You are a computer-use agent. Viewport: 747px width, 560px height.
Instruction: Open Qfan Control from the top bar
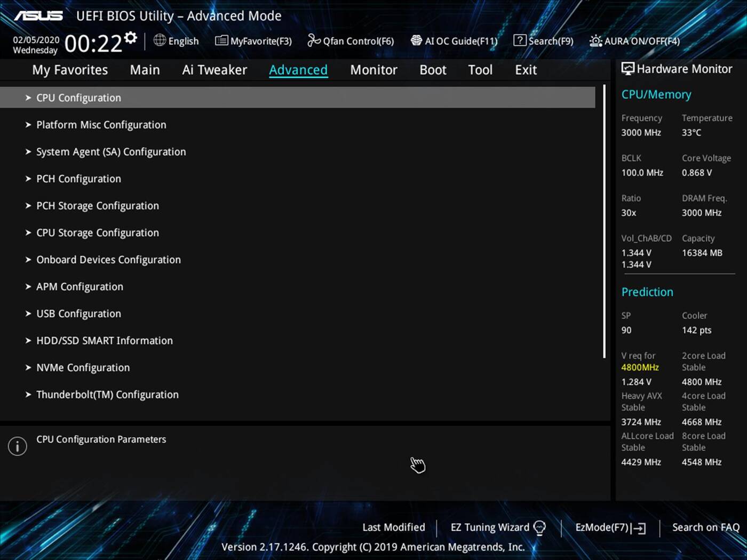coord(350,41)
